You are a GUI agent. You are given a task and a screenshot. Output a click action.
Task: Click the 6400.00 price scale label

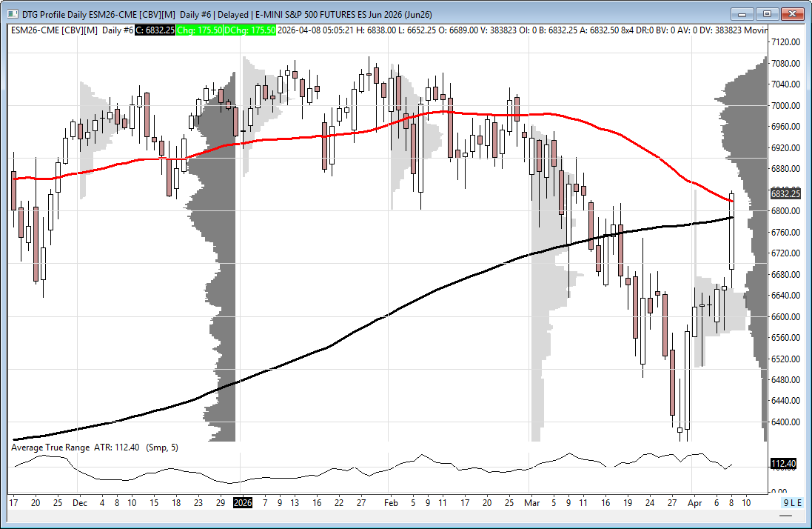pyautogui.click(x=785, y=422)
